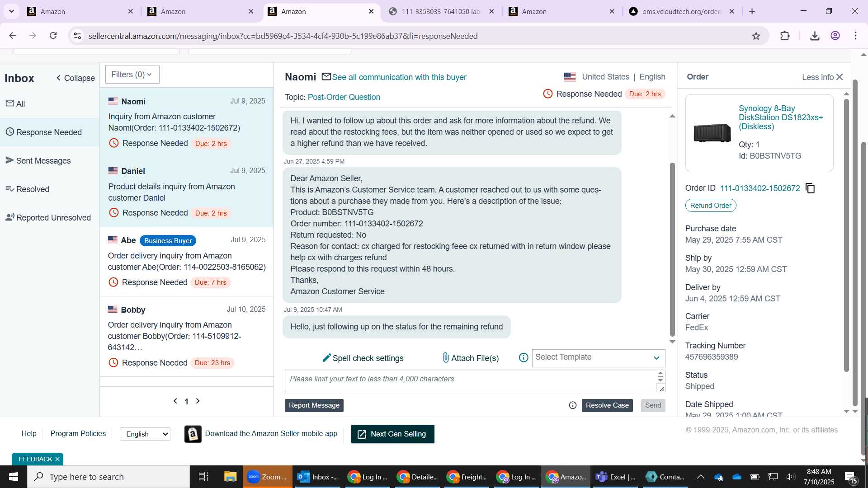
Task: Open See all communication with this buyer
Action: click(399, 77)
